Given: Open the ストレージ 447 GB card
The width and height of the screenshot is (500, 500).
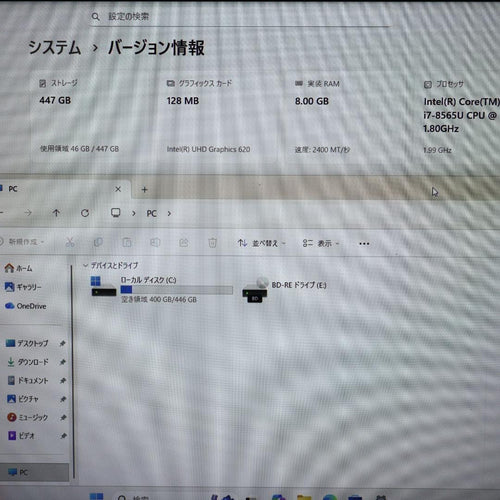Looking at the screenshot, I should (93, 116).
